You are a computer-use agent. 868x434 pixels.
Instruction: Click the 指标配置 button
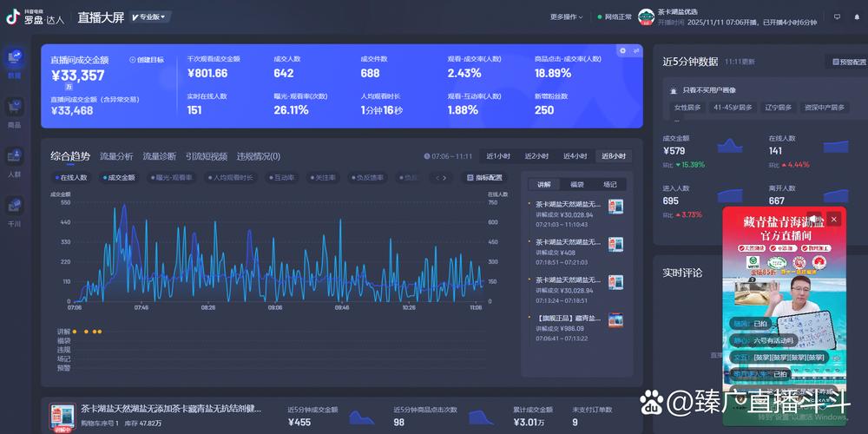click(484, 178)
